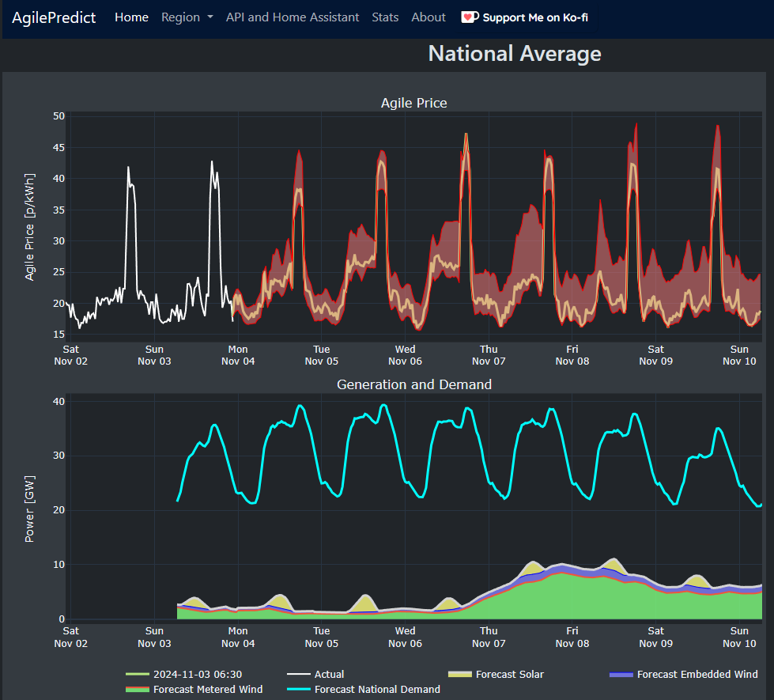The image size is (774, 700).
Task: Click the yellow Forecast Solar legend swatch
Action: click(459, 675)
